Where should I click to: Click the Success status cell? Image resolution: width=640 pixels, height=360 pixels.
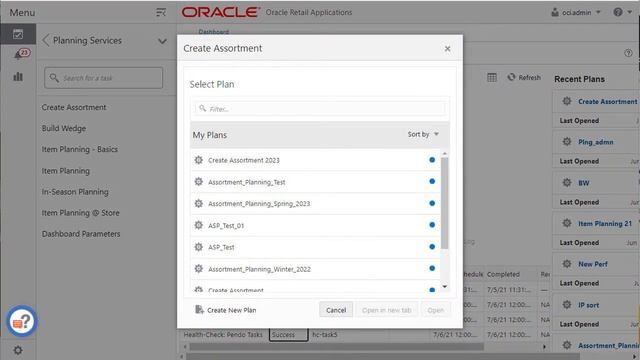click(288, 335)
